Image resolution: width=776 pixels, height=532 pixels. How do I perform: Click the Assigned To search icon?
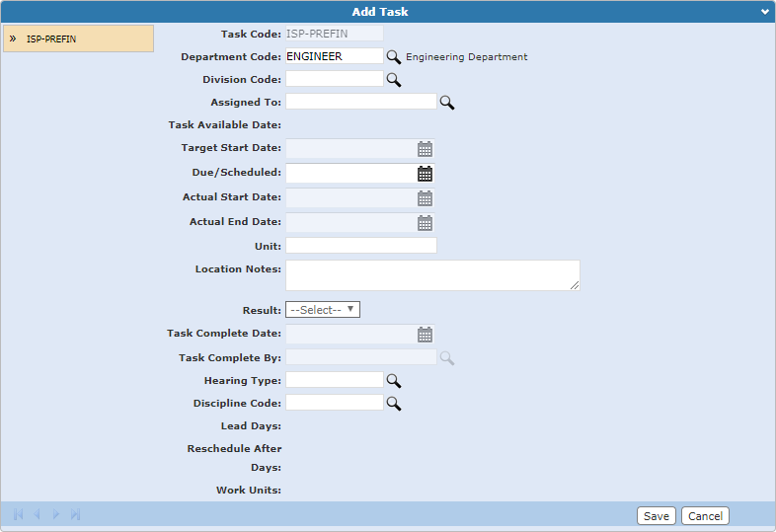(446, 103)
